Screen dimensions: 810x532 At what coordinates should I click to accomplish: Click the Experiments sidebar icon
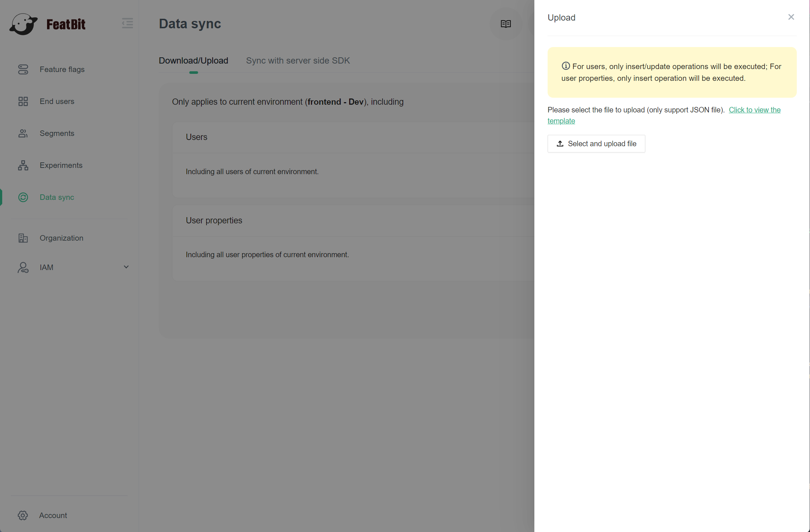[x=23, y=165]
